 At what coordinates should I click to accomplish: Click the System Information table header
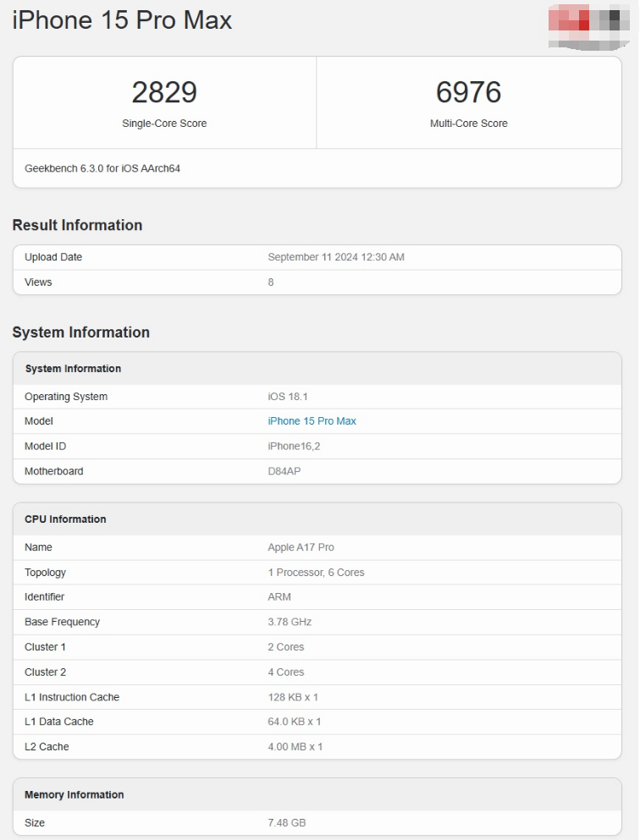[73, 369]
